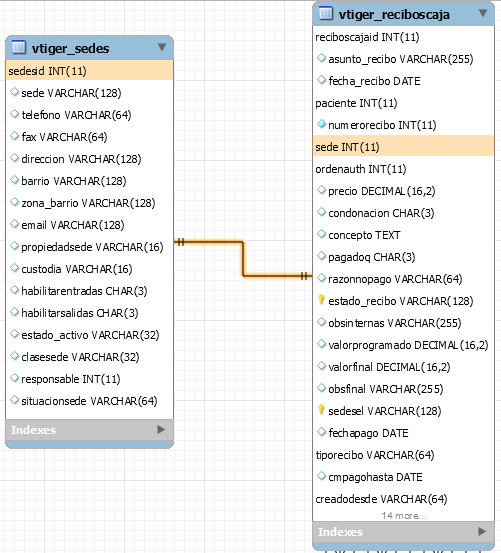Click the diamond icon beside telefono column
This screenshot has height=553, width=501.
pyautogui.click(x=14, y=114)
